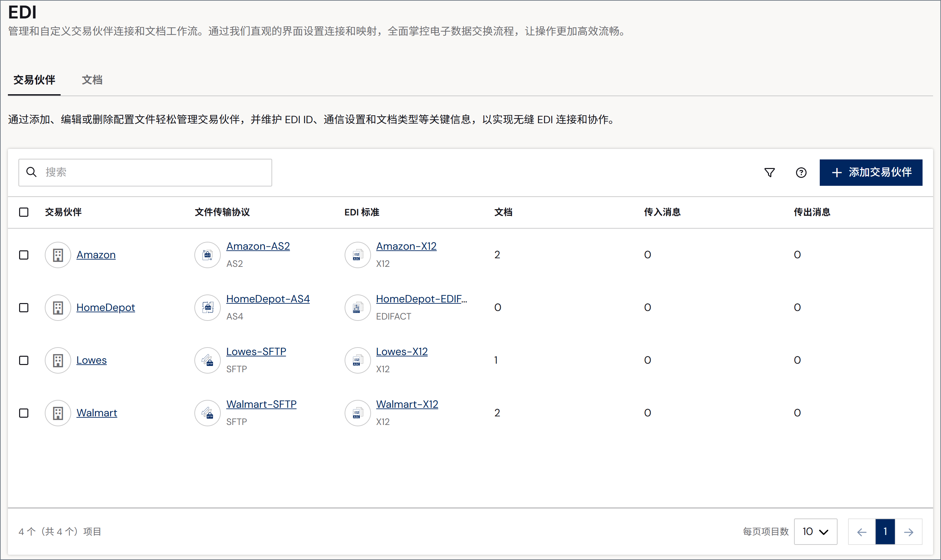Open the Lowes partner link

(x=91, y=360)
